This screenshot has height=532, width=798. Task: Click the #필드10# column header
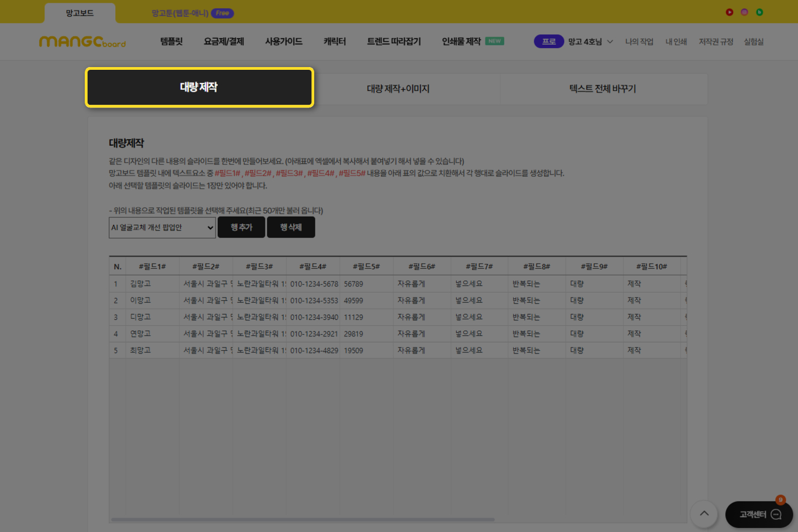[x=652, y=267]
